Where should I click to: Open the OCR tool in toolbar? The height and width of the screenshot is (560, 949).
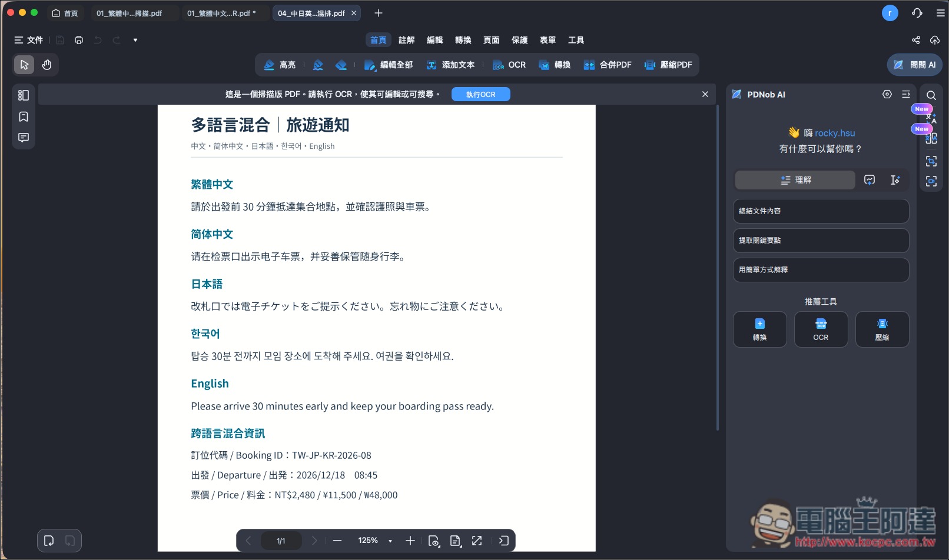pos(509,65)
